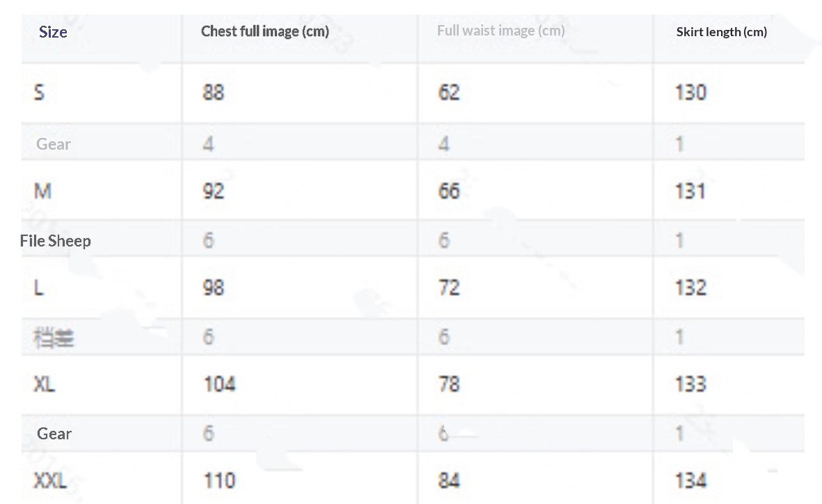This screenshot has height=504, width=822.
Task: Click skirt length value 130
Action: click(690, 93)
